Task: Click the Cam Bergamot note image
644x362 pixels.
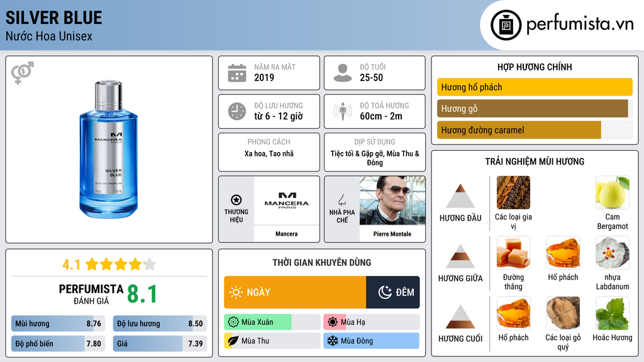Action: [x=612, y=193]
